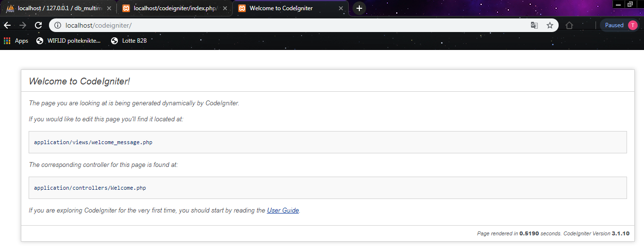The image size is (644, 247).
Task: Go back to the previous page
Action: click(7, 25)
